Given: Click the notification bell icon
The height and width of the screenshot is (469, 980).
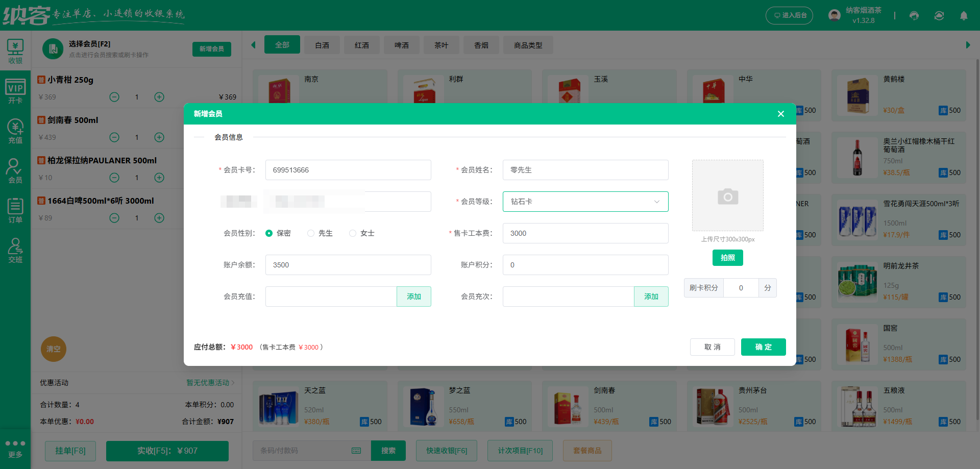Looking at the screenshot, I should click(x=964, y=16).
